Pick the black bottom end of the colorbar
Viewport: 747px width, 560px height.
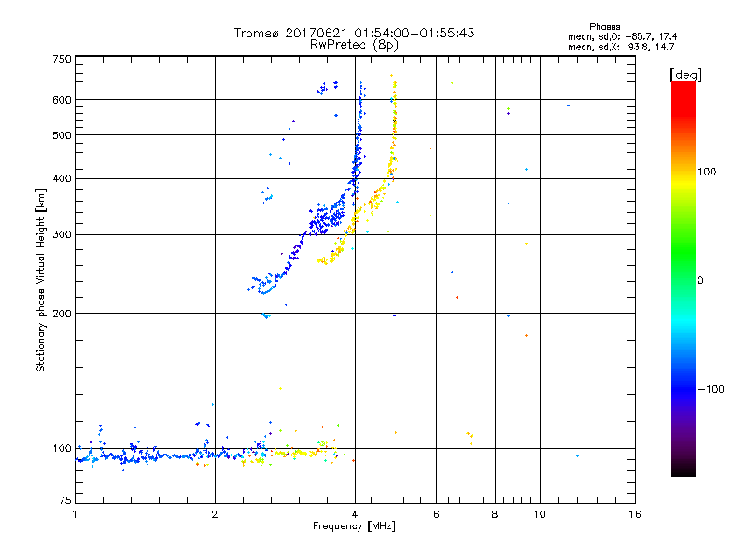pyautogui.click(x=684, y=470)
